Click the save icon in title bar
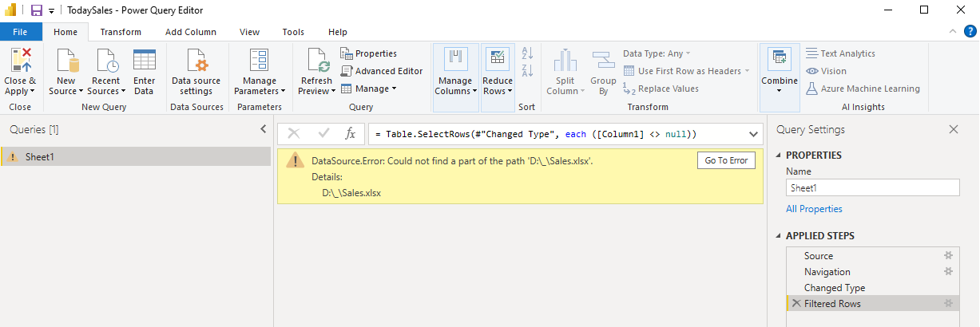 click(x=36, y=10)
